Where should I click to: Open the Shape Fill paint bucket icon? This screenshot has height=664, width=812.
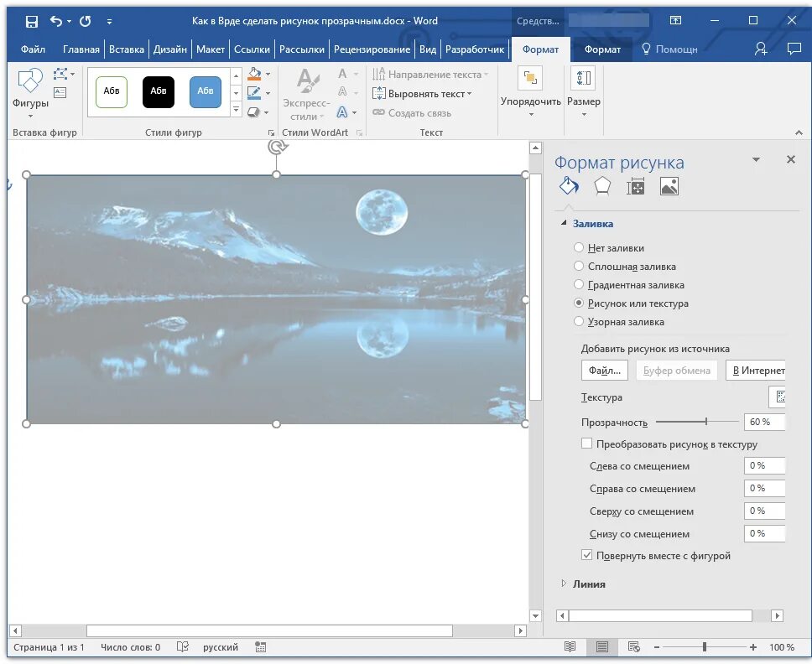[x=253, y=74]
